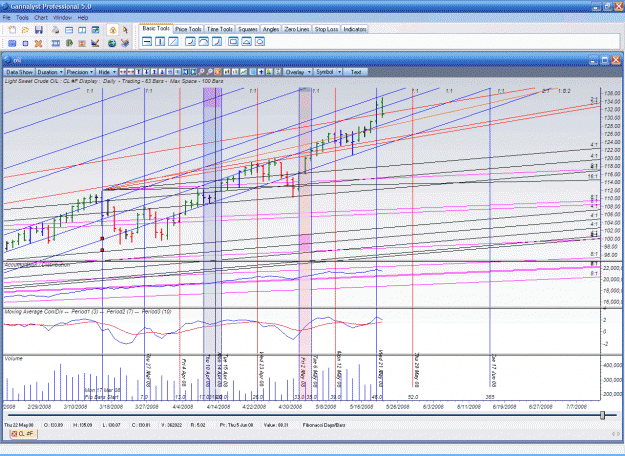Open the Duration dropdown
Image resolution: width=625 pixels, height=456 pixels.
pos(50,72)
